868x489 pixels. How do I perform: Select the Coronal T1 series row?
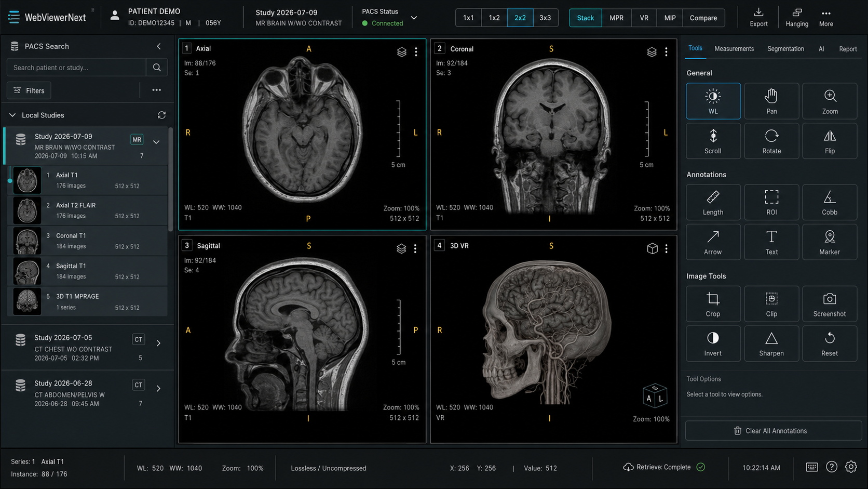pos(88,241)
